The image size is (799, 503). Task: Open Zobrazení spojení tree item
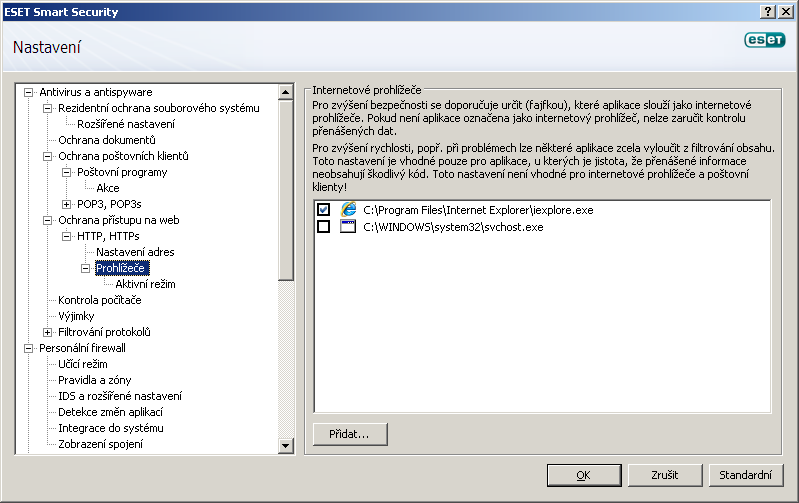pos(100,444)
